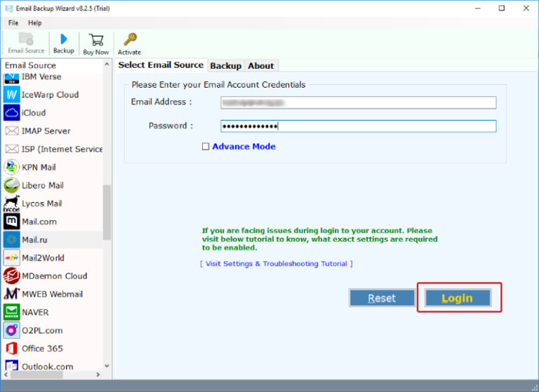Image resolution: width=539 pixels, height=392 pixels.
Task: Select the Mail.ru @ icon
Action: coord(12,240)
